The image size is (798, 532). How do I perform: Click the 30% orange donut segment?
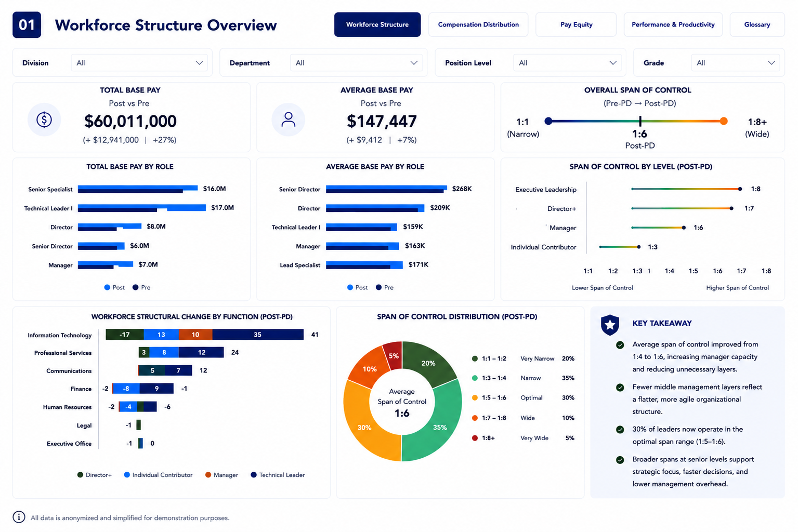(364, 427)
